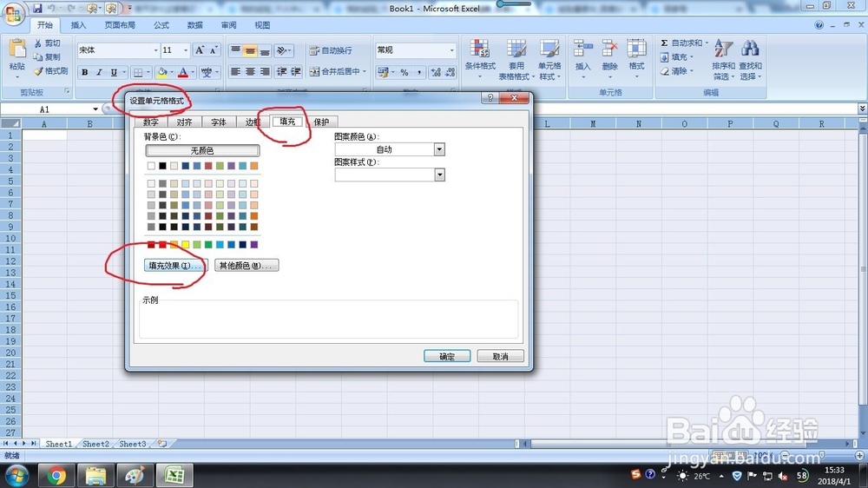The image size is (868, 488).
Task: Switch to the 数据 ribbon tab
Action: [x=194, y=25]
